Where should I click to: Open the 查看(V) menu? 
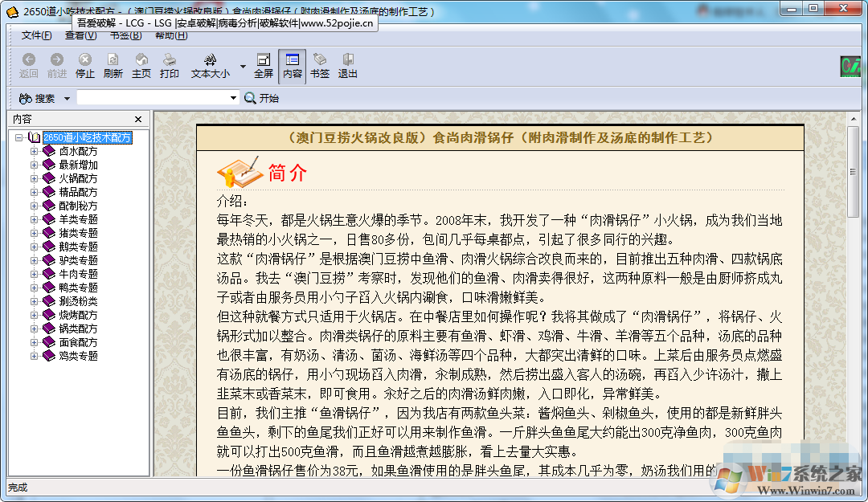point(81,35)
